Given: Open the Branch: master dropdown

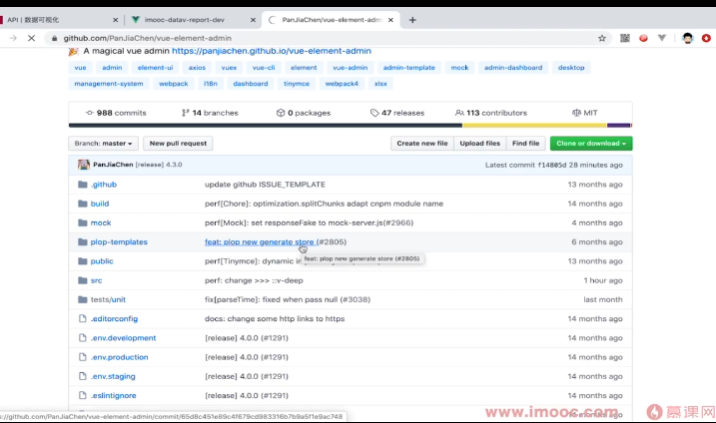Looking at the screenshot, I should point(103,143).
